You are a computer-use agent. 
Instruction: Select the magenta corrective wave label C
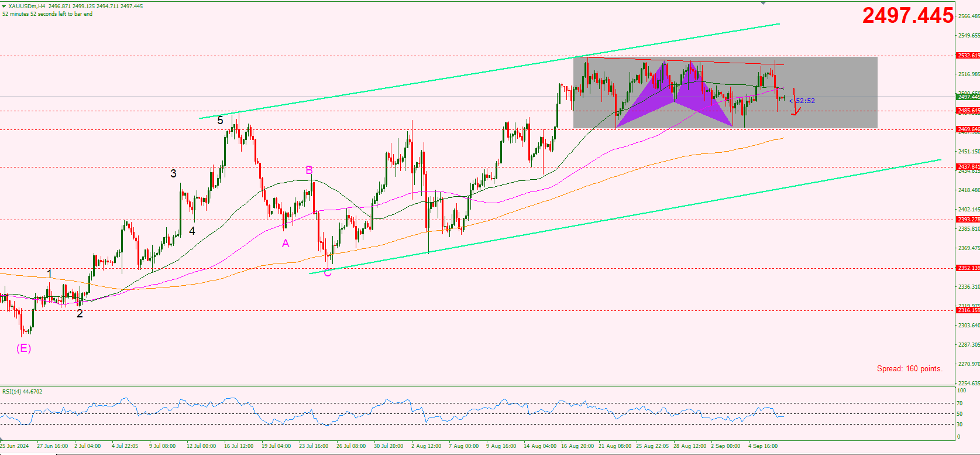(x=328, y=272)
